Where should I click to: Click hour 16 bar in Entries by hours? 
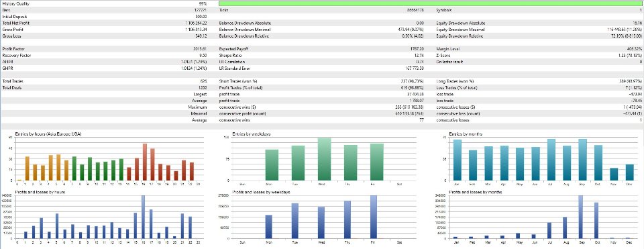click(x=145, y=162)
